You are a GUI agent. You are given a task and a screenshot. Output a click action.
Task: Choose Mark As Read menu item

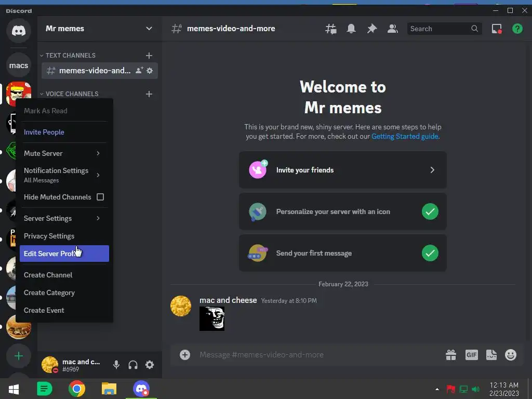[x=64, y=111]
